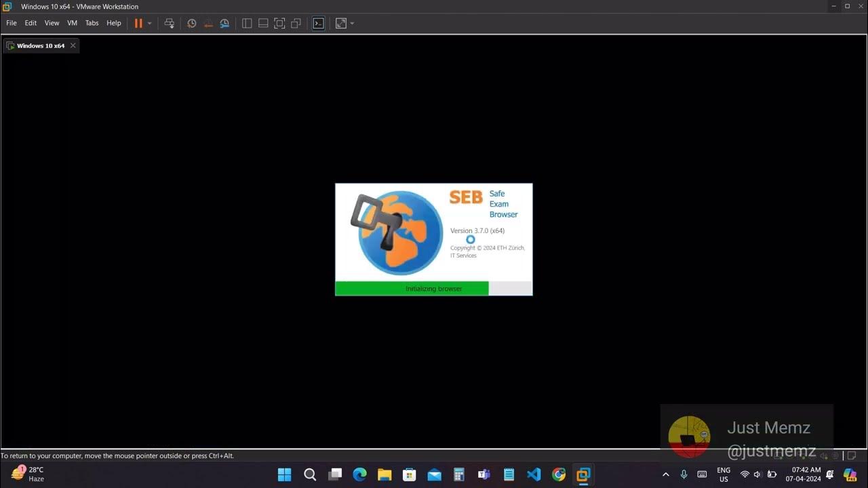
Task: Open Microsoft Teams from the taskbar
Action: tap(484, 474)
